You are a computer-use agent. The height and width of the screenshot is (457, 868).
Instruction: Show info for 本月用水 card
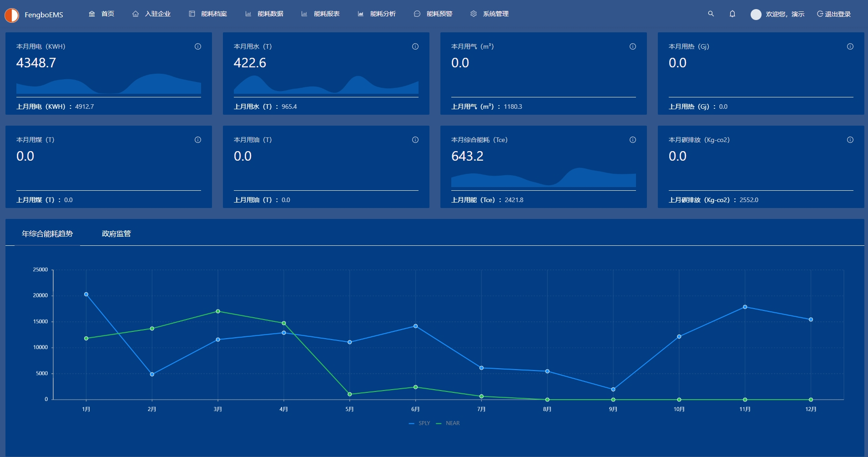[x=415, y=46]
